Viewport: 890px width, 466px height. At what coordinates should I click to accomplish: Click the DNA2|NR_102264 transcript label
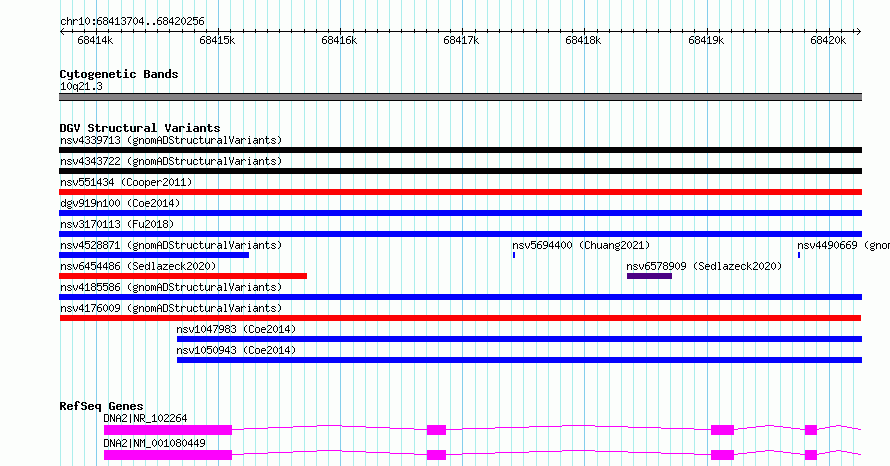tap(145, 418)
